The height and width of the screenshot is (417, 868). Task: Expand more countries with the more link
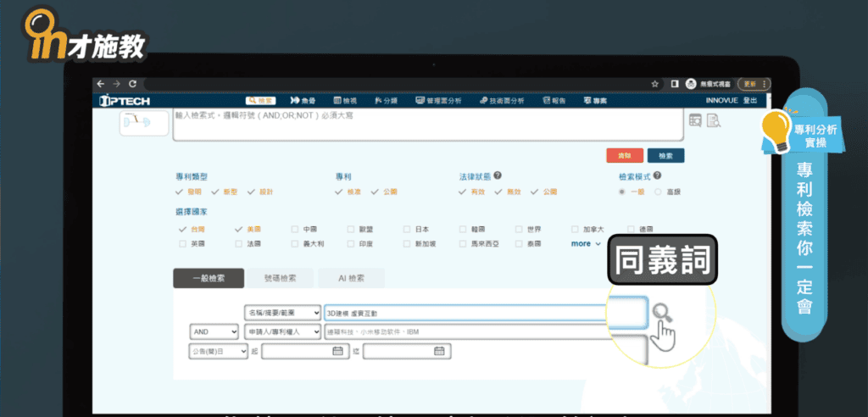pyautogui.click(x=585, y=243)
